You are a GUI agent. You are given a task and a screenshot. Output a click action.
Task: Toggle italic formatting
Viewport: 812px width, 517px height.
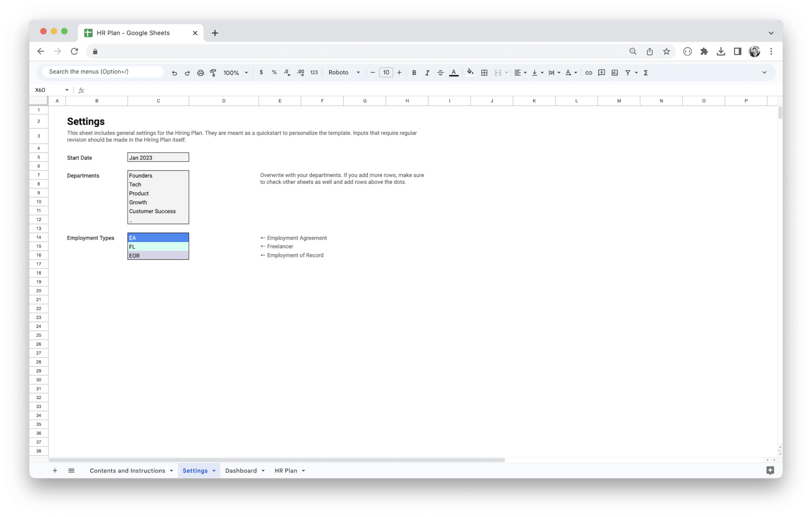(427, 72)
